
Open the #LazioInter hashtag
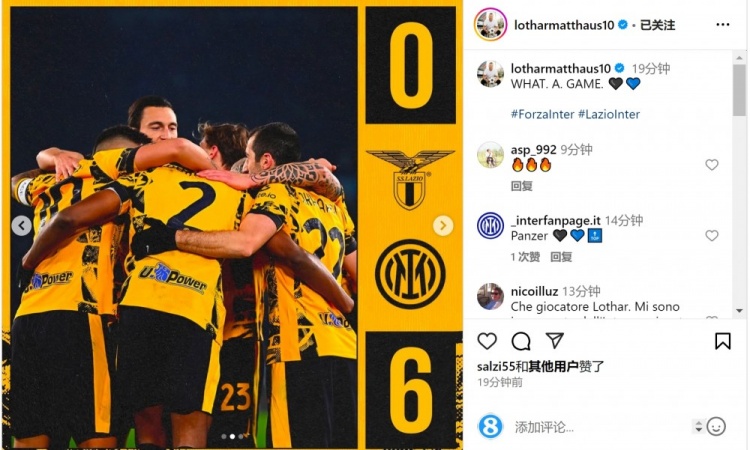[609, 114]
